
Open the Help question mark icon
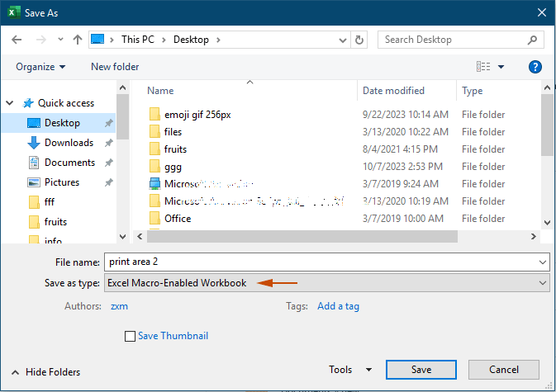coord(535,67)
